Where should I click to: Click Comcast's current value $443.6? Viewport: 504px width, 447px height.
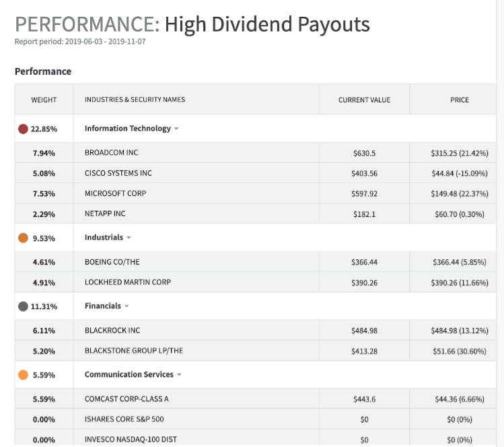click(x=364, y=399)
